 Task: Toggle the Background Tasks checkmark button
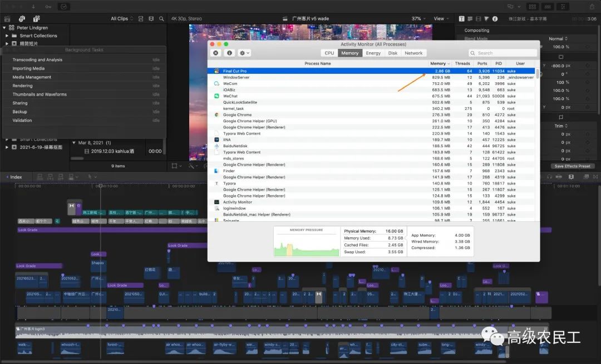(x=63, y=7)
